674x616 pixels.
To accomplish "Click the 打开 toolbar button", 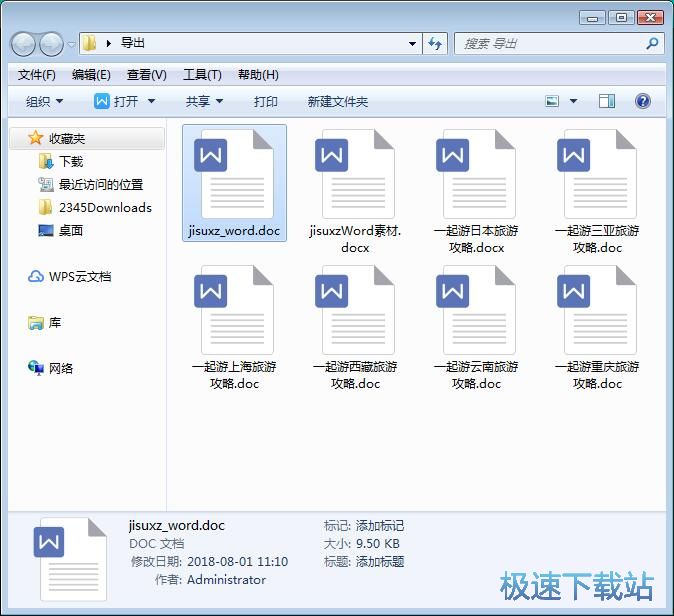I will (x=116, y=102).
